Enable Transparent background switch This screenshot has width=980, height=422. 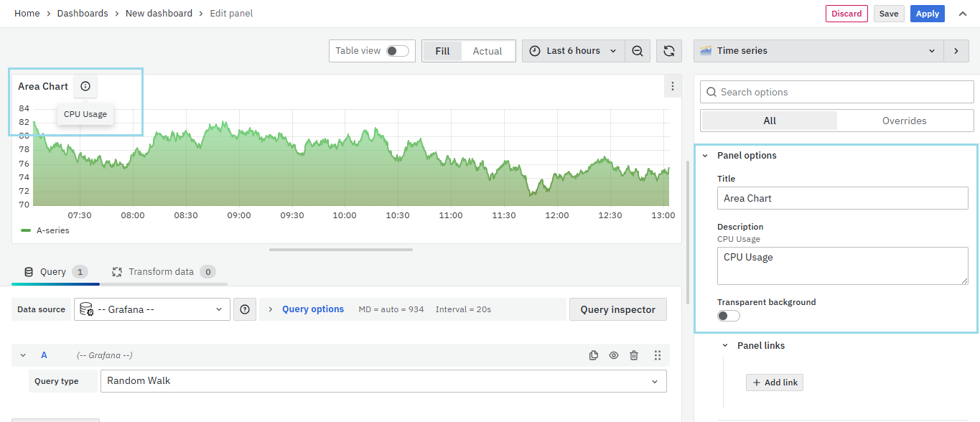click(x=728, y=316)
